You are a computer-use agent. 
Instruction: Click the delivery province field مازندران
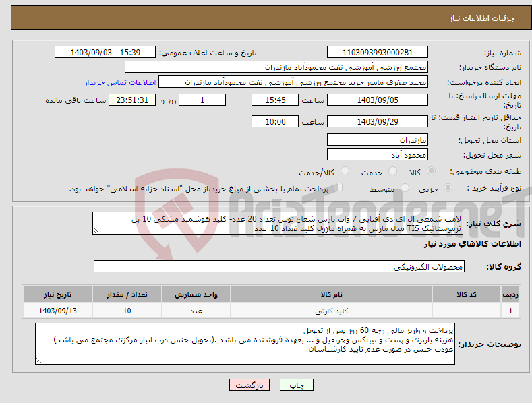pos(378,139)
